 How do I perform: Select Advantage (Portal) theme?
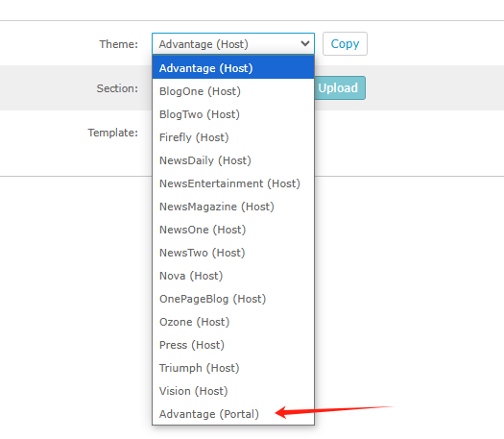233,414
